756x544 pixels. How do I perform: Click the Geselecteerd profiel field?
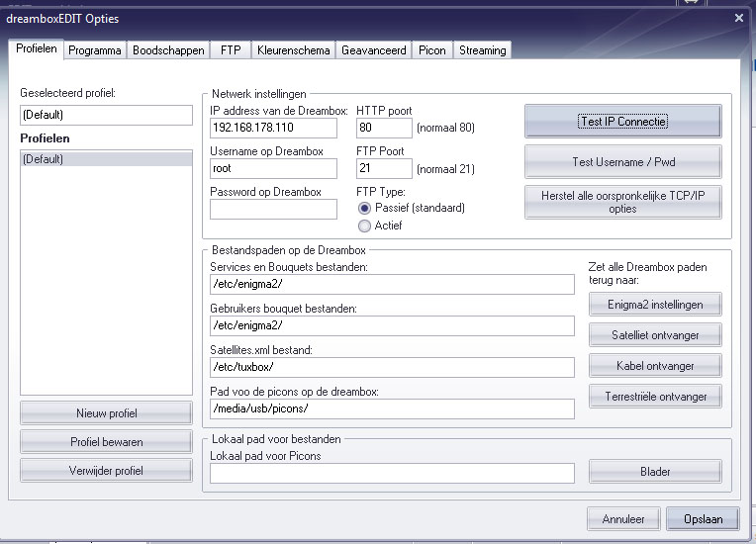pos(106,115)
